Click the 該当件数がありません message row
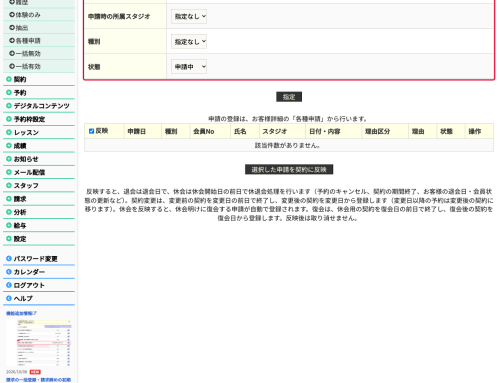 [x=289, y=145]
